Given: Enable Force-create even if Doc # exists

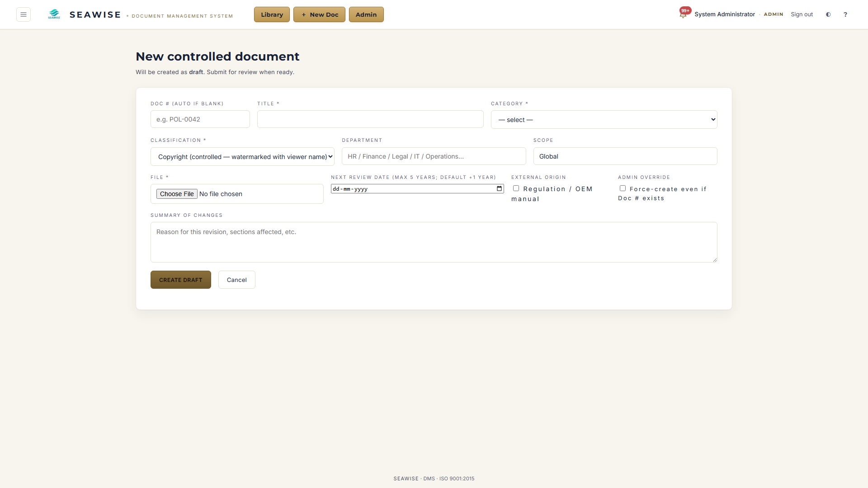Looking at the screenshot, I should point(623,188).
